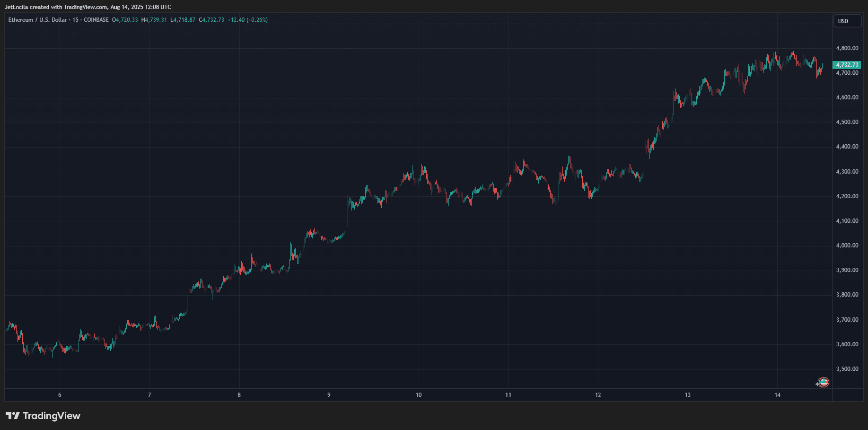Click date label 8 on time axis
Image resolution: width=868 pixels, height=430 pixels.
[239, 395]
